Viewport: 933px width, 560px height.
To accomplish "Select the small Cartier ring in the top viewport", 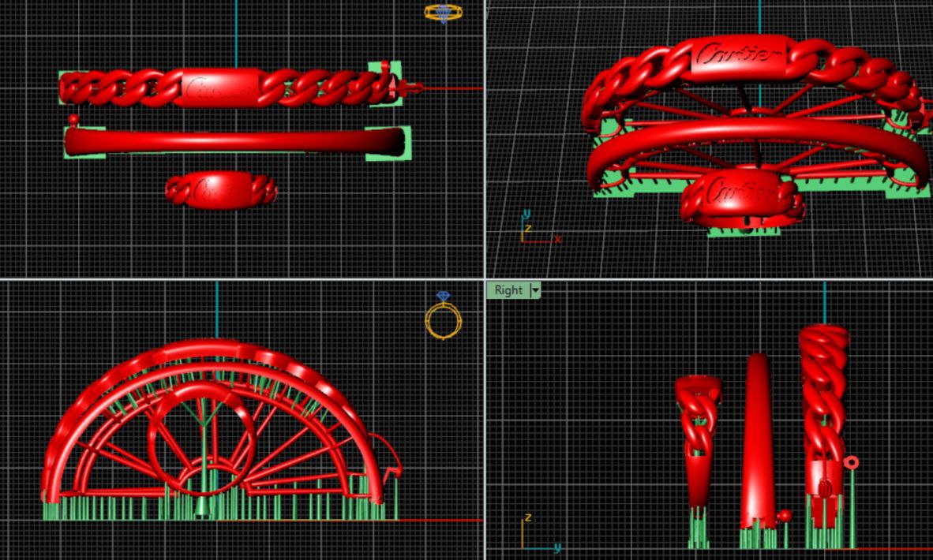I will click(x=221, y=190).
